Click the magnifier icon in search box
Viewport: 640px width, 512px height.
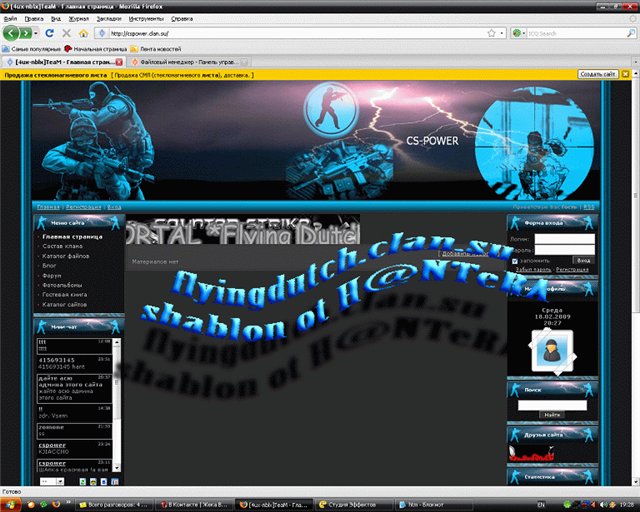(631, 33)
